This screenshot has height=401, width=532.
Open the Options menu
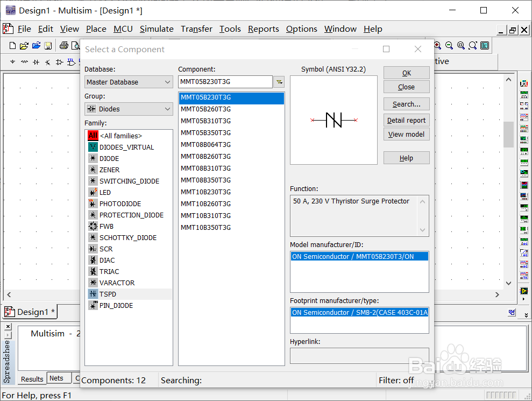(301, 29)
